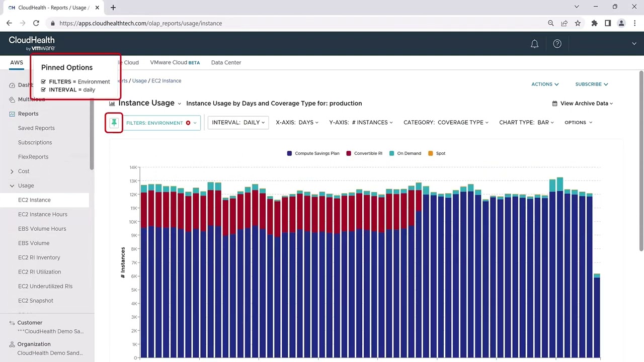Bookmark this page with the star icon
Screen dimensions: 644x362
tap(578, 23)
